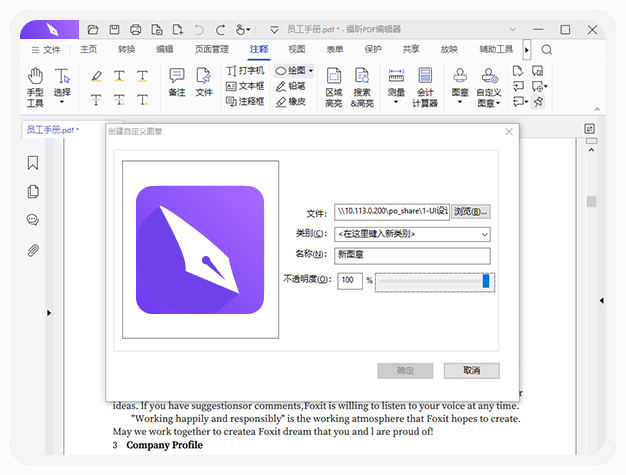Click the Stamp tool (图章)
Screen dimensions: 626x475
coord(460,86)
